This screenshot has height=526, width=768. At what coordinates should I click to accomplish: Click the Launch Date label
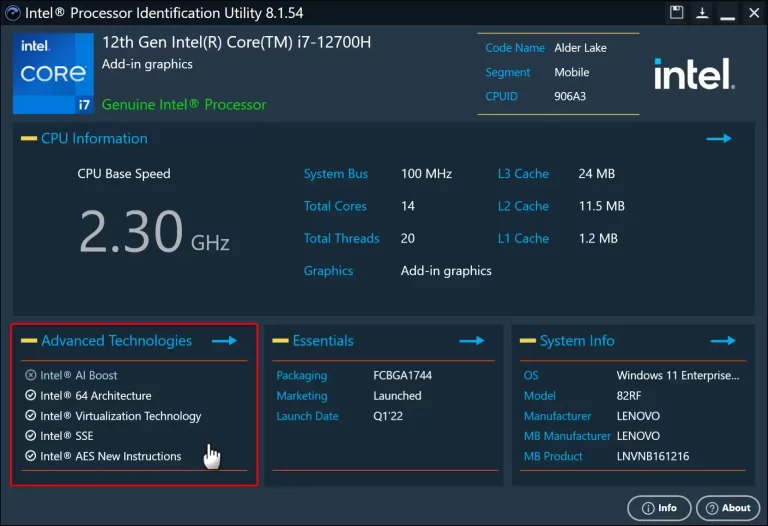pos(307,416)
